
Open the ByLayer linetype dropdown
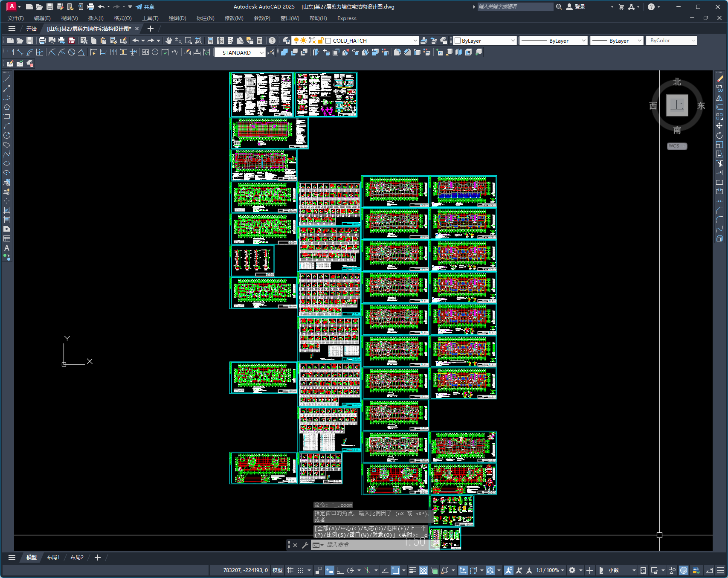(584, 41)
